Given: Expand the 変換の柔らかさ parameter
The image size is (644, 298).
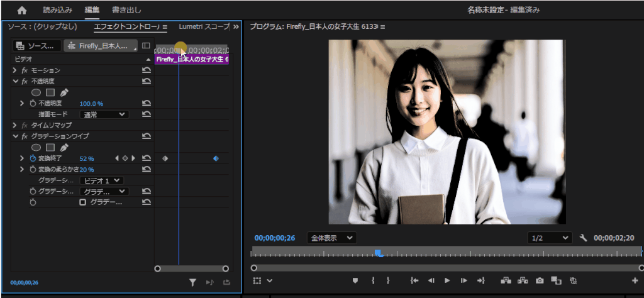Looking at the screenshot, I should click(x=22, y=169).
